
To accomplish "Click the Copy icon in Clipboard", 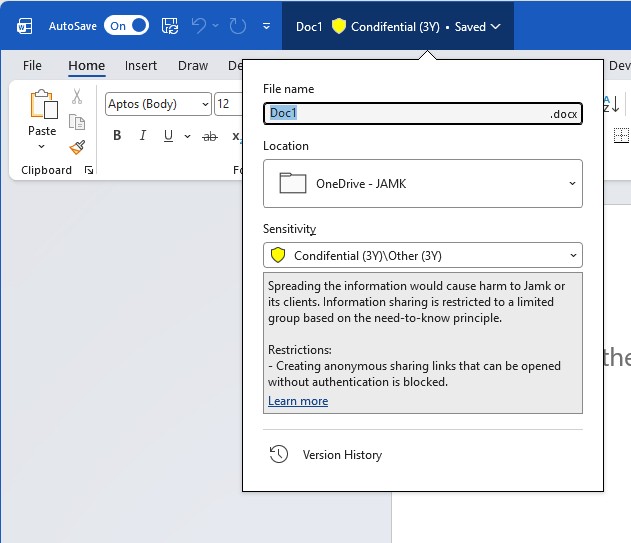I will 77,122.
